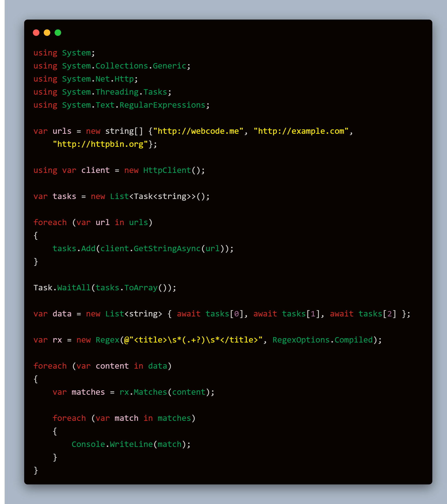Click the string "http://webcode.me"
This screenshot has width=447, height=504.
click(198, 131)
